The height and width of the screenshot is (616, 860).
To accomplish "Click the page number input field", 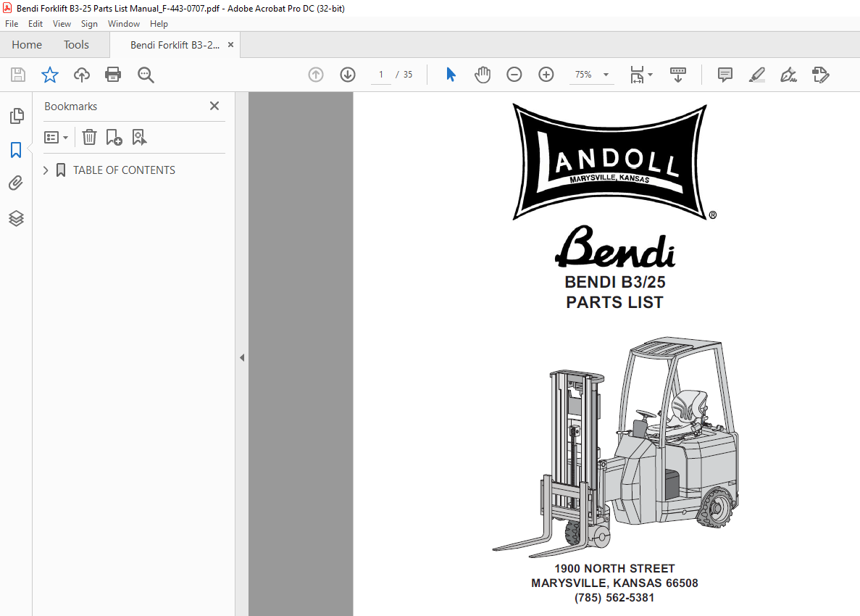I will 381,75.
